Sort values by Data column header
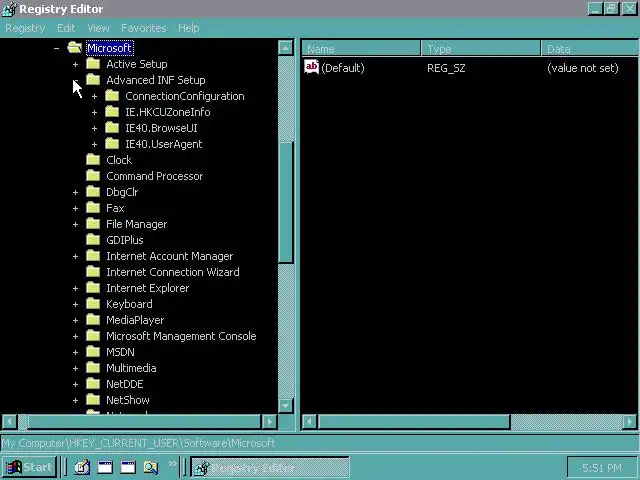This screenshot has width=640, height=480. (x=590, y=49)
